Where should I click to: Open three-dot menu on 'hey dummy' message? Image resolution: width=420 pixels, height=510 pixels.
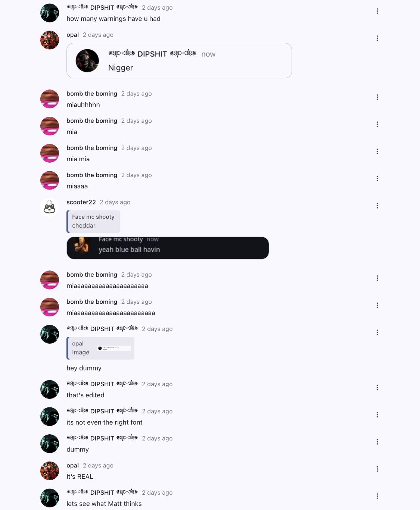377,332
